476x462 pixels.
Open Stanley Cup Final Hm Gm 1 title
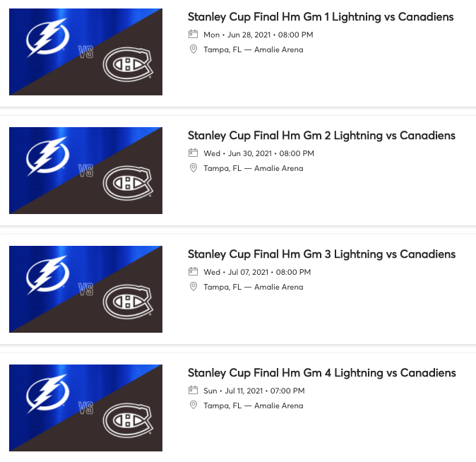321,17
